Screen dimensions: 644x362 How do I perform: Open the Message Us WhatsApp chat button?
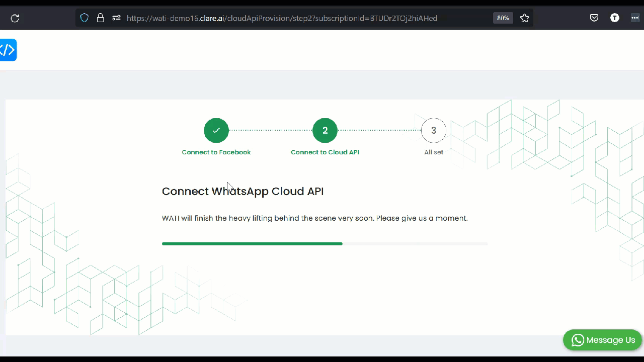click(x=603, y=340)
